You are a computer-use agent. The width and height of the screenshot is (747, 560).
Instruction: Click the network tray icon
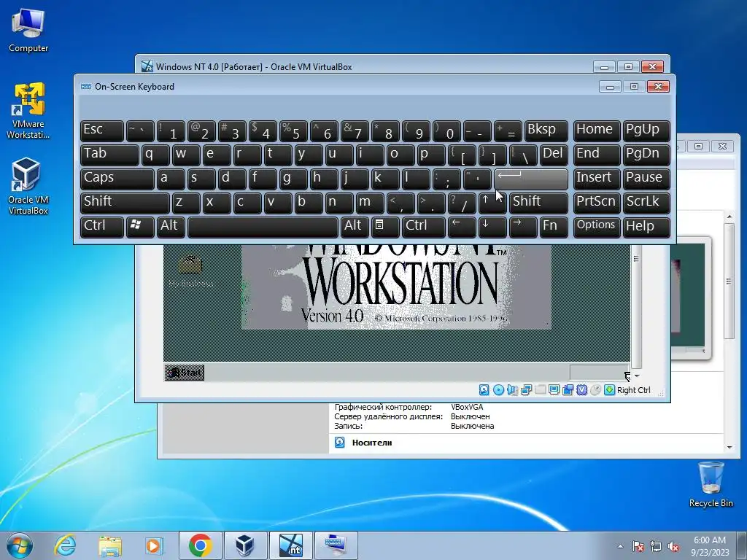pos(656,546)
